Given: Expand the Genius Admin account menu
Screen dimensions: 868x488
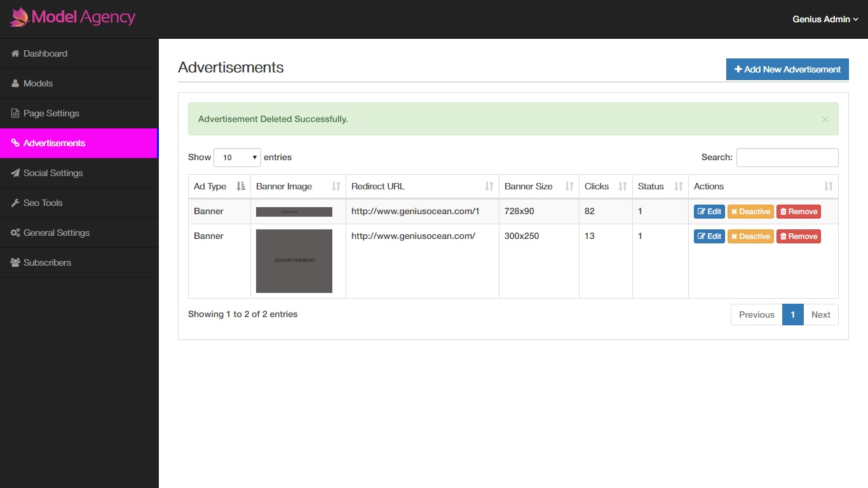Looking at the screenshot, I should [824, 19].
